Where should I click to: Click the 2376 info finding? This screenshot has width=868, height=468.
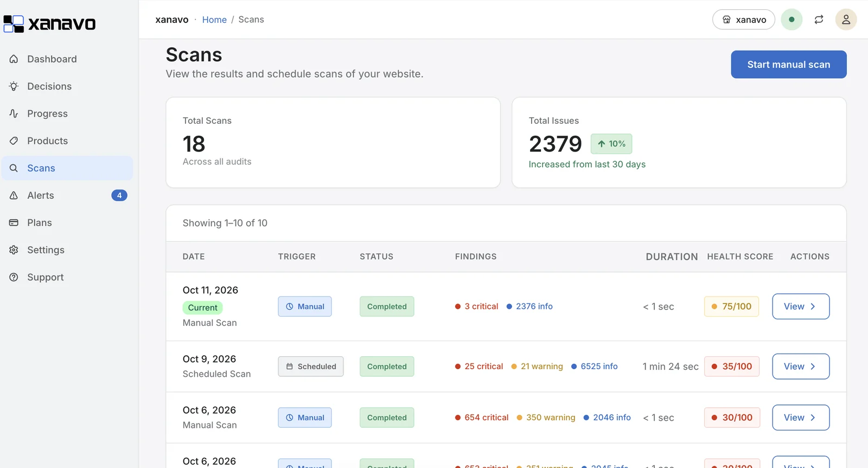point(529,307)
